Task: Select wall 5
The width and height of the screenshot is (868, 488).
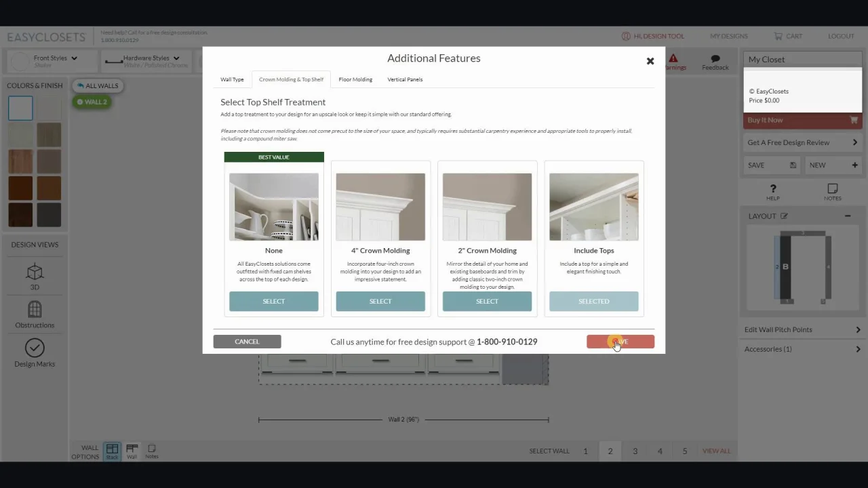Action: coord(685,451)
